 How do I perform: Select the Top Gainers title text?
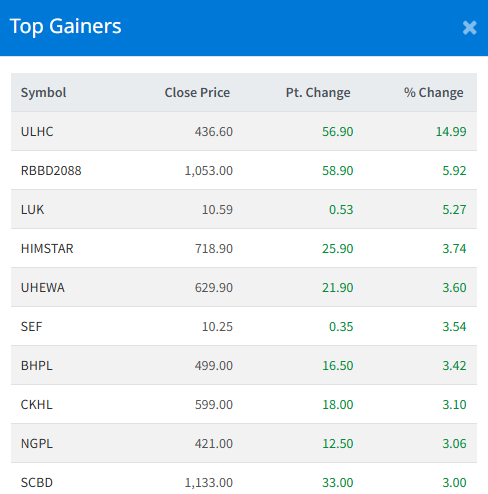click(66, 26)
